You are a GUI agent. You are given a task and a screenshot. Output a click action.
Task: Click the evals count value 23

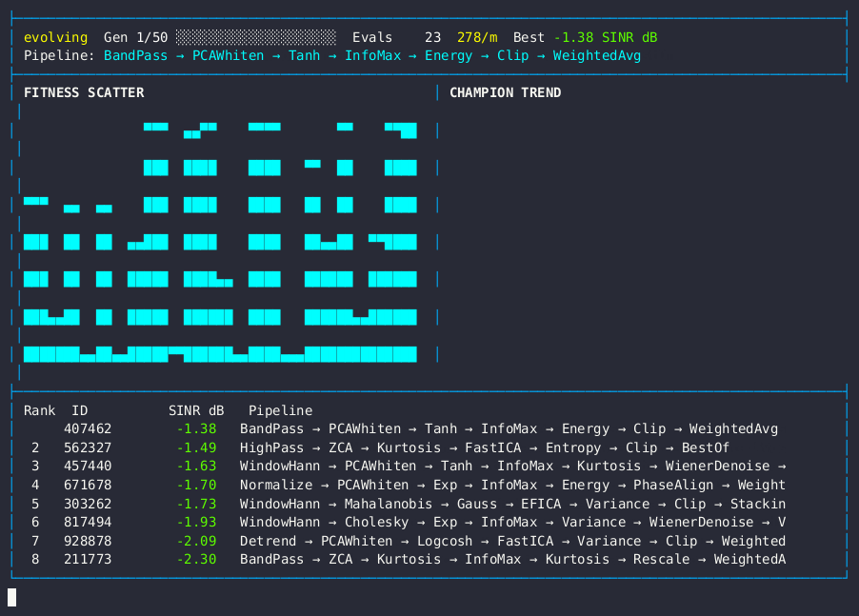coord(432,37)
